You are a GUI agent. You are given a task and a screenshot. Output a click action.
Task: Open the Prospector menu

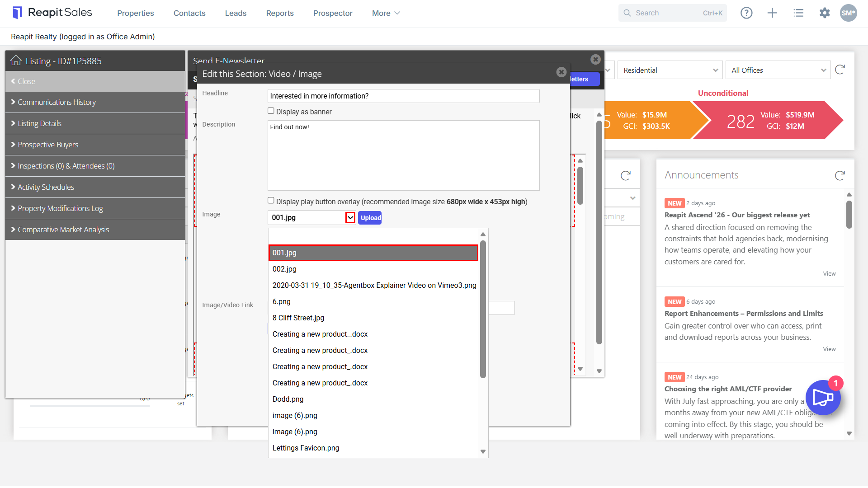[x=333, y=13]
